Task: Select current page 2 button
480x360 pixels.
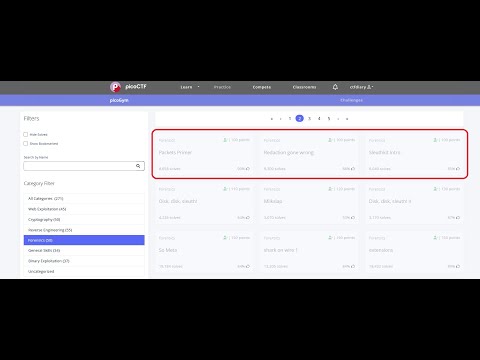Action: [300, 118]
